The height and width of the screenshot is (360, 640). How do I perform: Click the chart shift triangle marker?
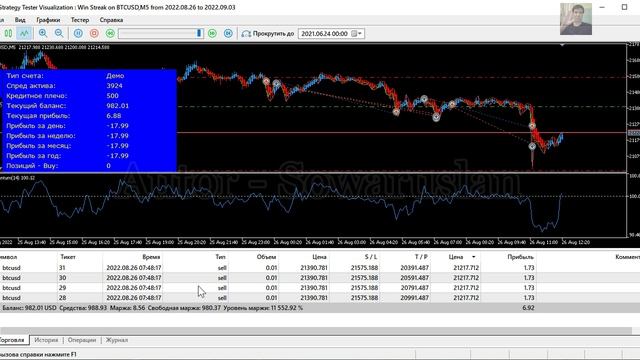coord(562,45)
